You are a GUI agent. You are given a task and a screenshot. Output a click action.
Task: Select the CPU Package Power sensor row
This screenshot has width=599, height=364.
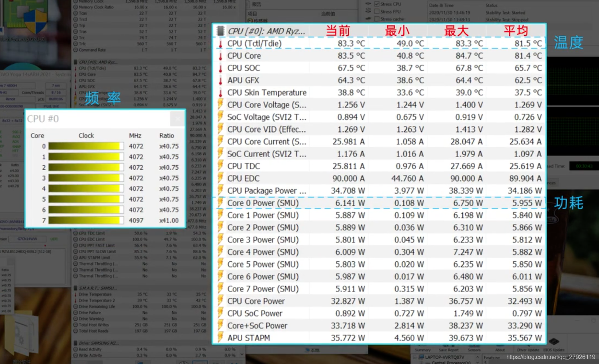click(x=379, y=191)
